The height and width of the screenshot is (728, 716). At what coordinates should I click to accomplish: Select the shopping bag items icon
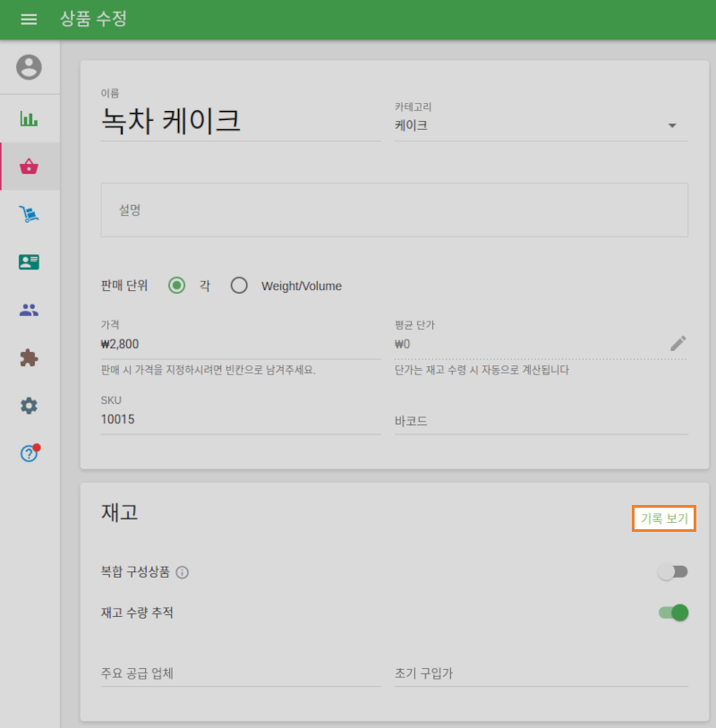tap(29, 166)
